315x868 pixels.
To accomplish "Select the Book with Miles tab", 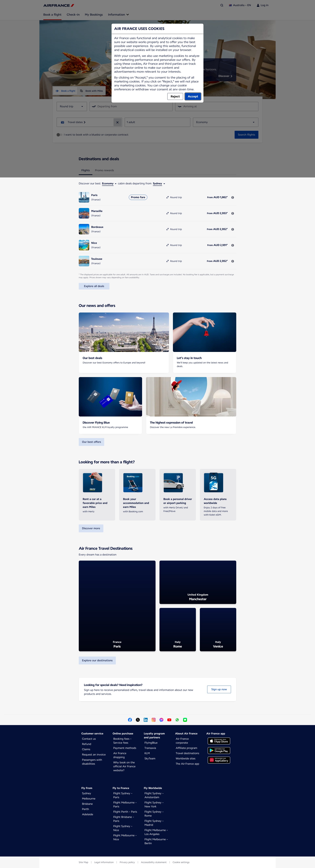I will pos(92,91).
